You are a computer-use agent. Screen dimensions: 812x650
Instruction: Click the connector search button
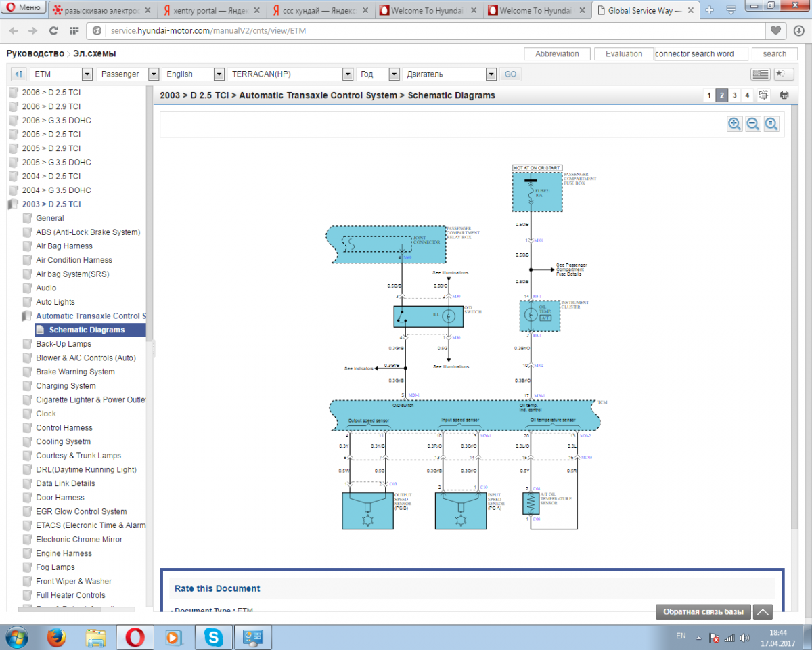click(775, 54)
